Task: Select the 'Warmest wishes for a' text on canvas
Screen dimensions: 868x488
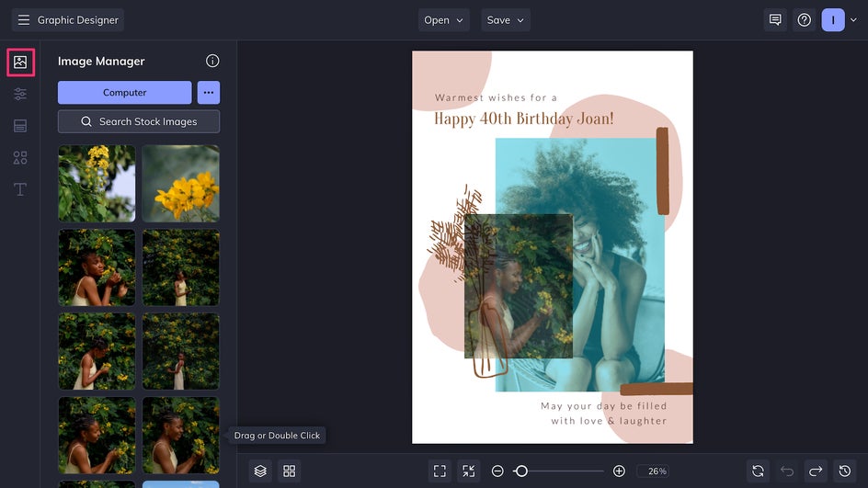Action: pos(496,98)
